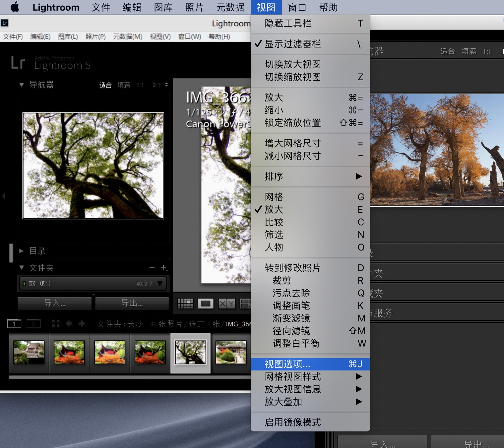Viewport: 504px width, 448px height.
Task: Choose 调整白平衡 in the view menu
Action: point(310,343)
